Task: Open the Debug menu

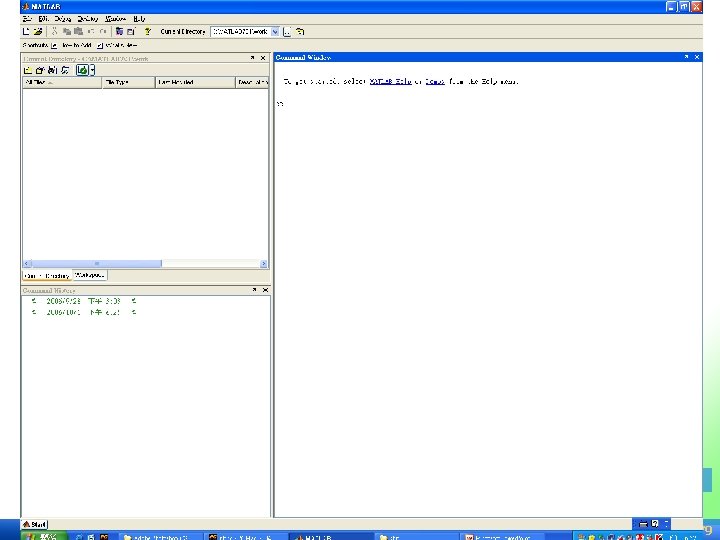Action: point(62,19)
